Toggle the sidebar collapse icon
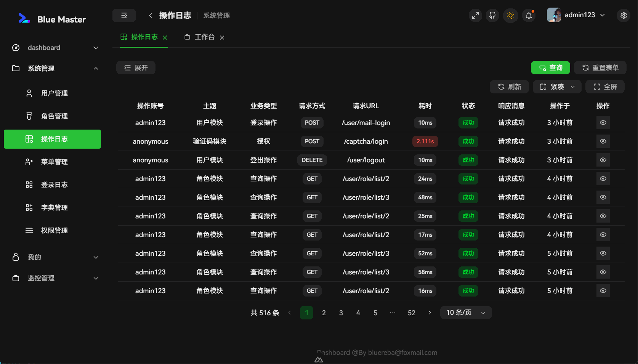This screenshot has height=364, width=638. coord(124,15)
